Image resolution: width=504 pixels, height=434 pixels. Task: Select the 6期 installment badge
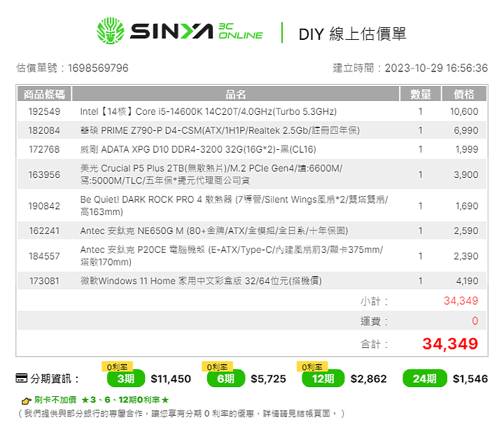[225, 379]
